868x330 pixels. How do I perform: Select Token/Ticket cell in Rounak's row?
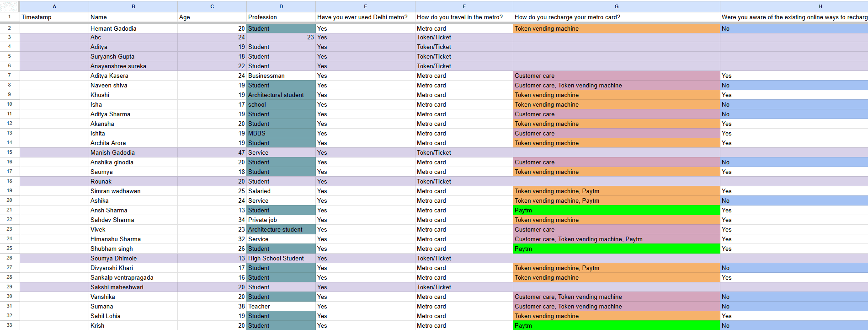click(x=464, y=181)
